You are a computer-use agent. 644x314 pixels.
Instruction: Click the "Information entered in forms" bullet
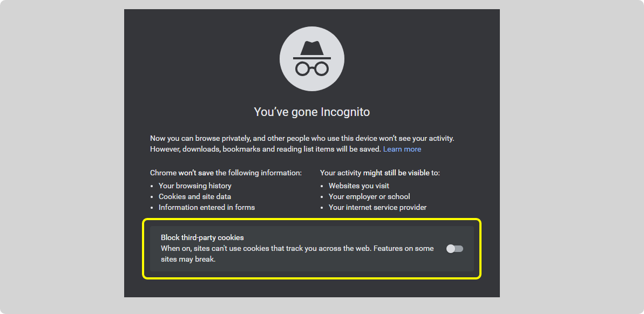point(207,207)
